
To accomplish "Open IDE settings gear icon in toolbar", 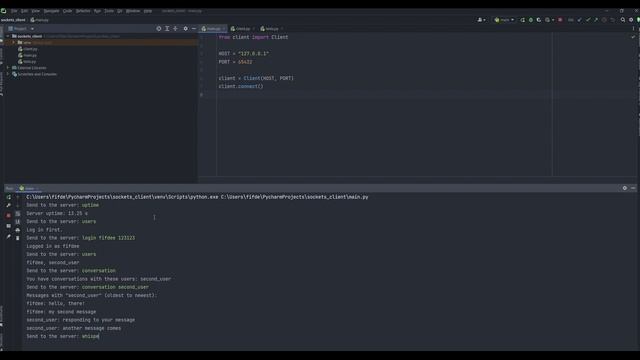I will tap(631, 20).
